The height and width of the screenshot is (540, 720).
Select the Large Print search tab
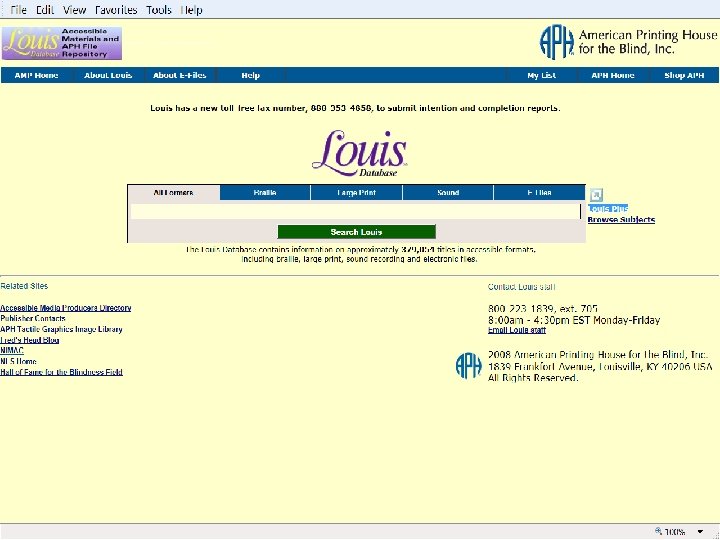point(356,193)
